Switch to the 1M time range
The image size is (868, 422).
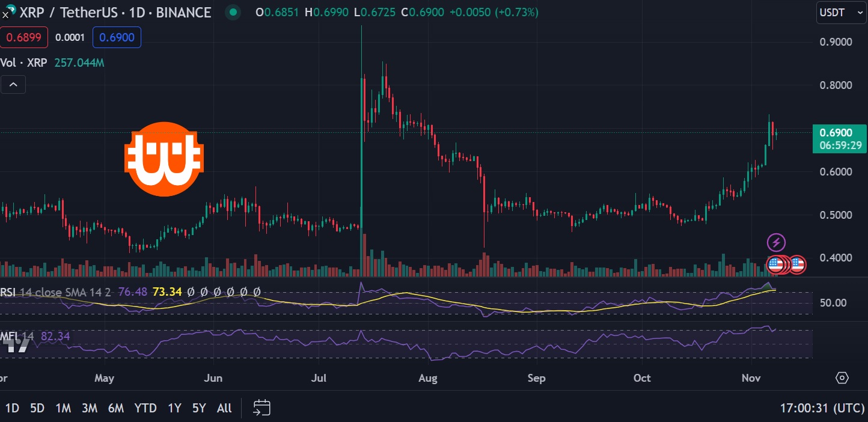click(63, 408)
